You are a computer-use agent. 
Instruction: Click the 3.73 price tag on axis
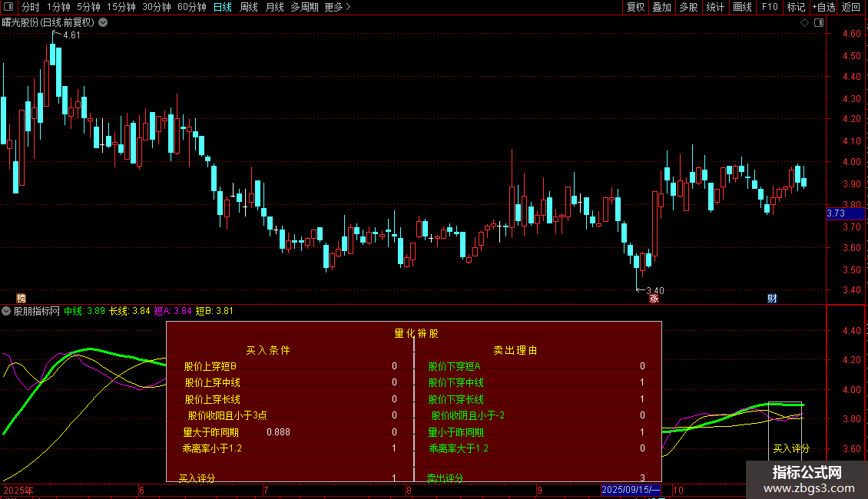point(845,213)
